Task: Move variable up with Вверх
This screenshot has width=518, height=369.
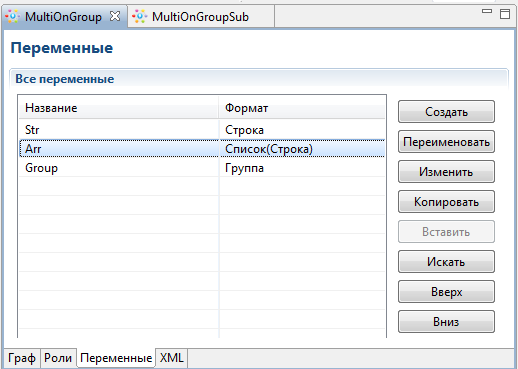Action: [446, 292]
